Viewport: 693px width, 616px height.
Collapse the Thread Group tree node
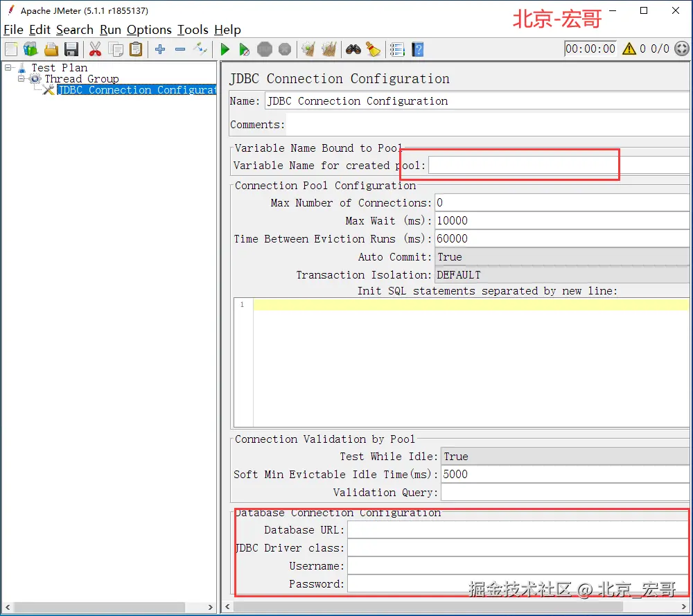coord(21,78)
